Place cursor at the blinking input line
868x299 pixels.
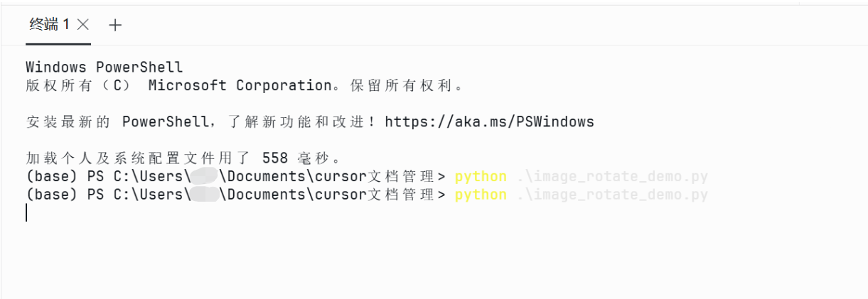point(26,212)
